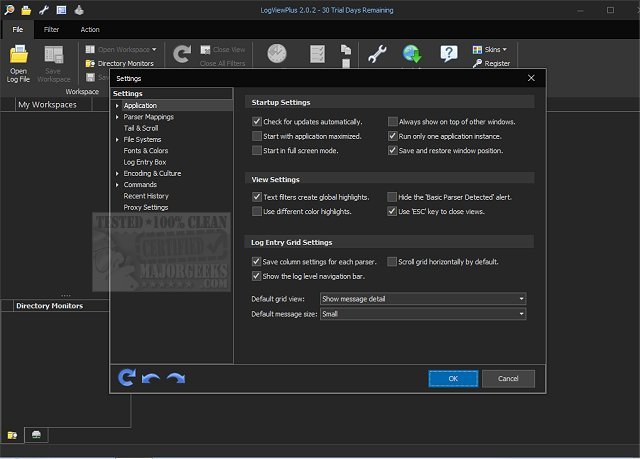Click the question mark help icon

(449, 54)
